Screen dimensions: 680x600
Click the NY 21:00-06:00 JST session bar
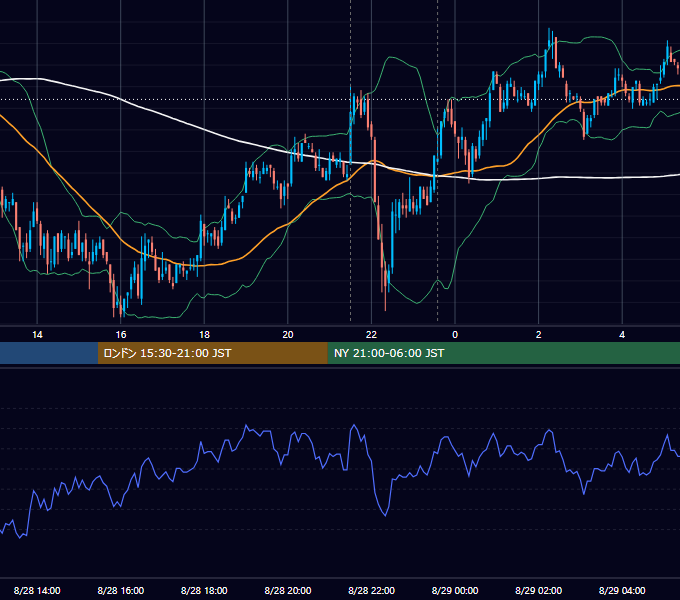(x=503, y=353)
